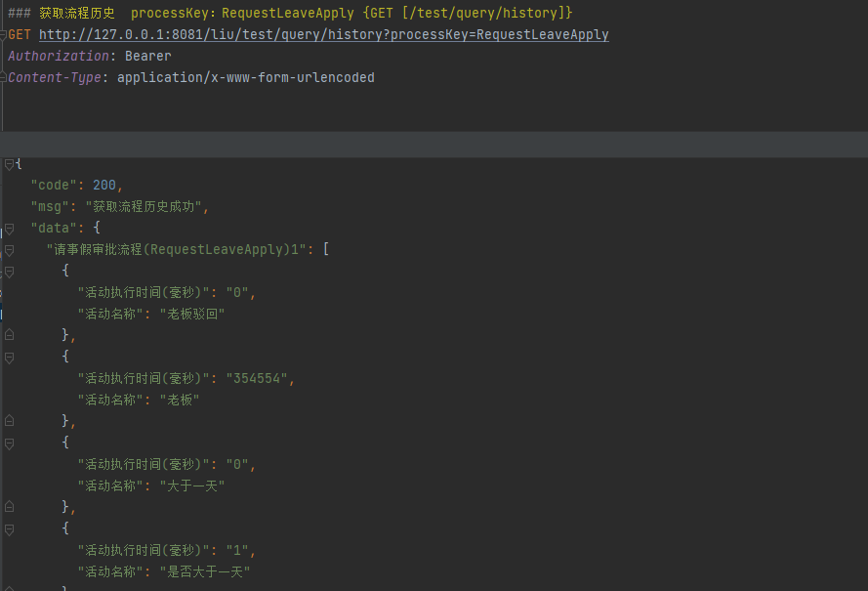868x591 pixels.
Task: Collapse the root JSON object fold marker
Action: coord(9,164)
